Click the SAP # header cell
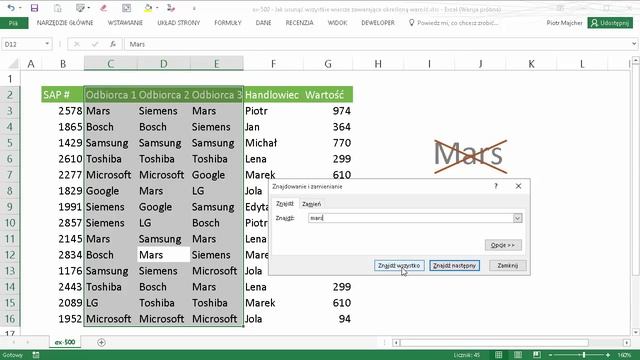The image size is (640, 360). click(62, 95)
